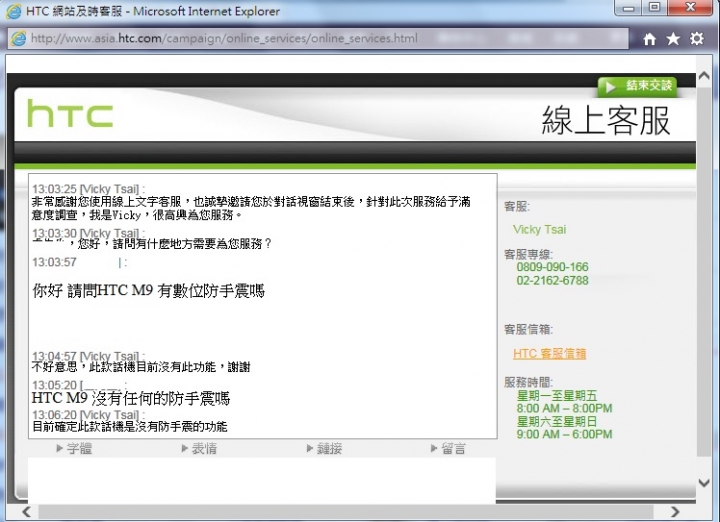Click the horizontal scrollbar left arrow

(27, 511)
